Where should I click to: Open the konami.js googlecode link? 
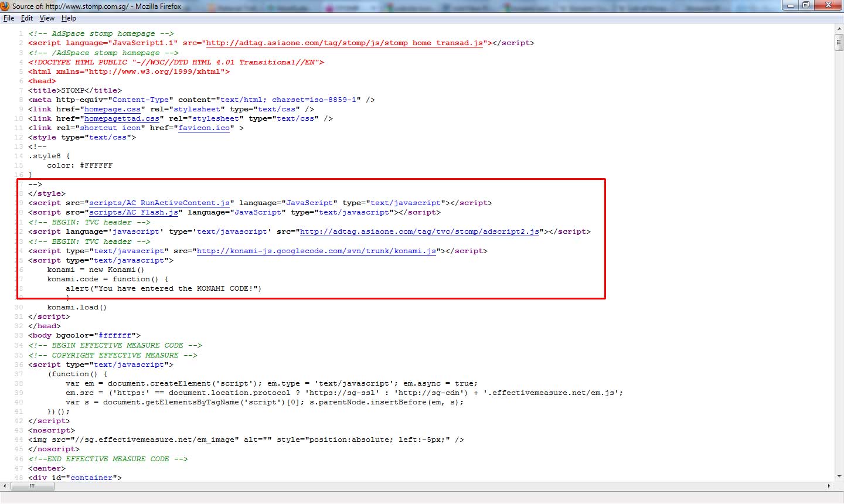[316, 251]
